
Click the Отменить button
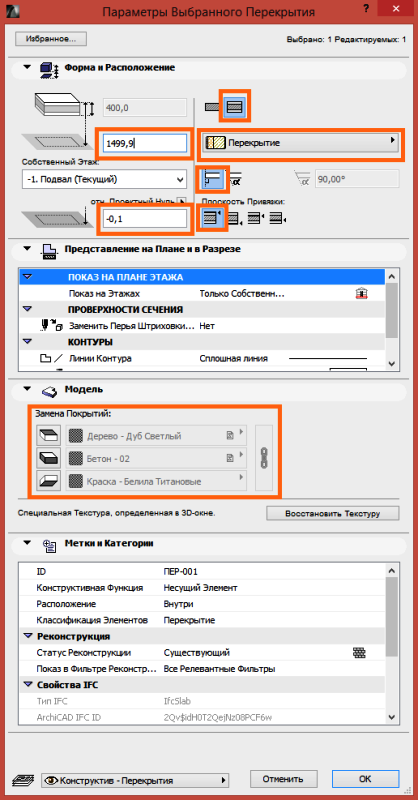coord(283,779)
